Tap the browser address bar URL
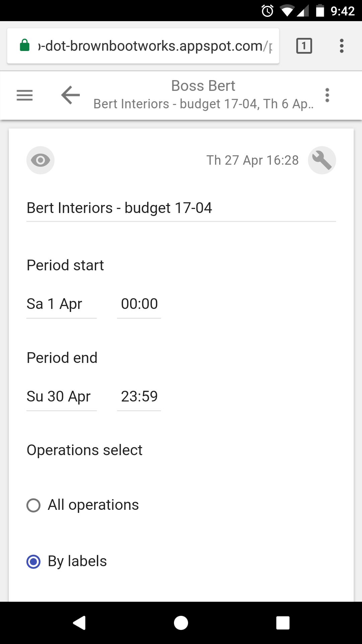The height and width of the screenshot is (644, 362). (x=154, y=46)
